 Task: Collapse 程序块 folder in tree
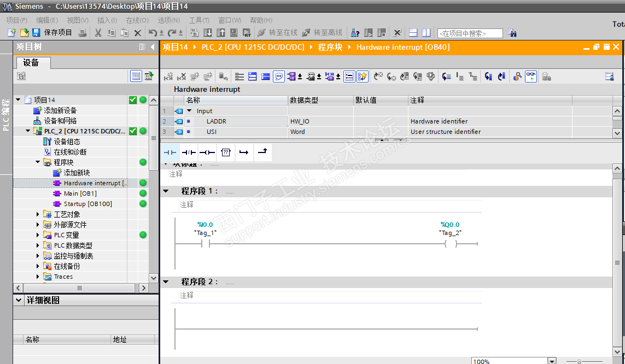coord(38,162)
